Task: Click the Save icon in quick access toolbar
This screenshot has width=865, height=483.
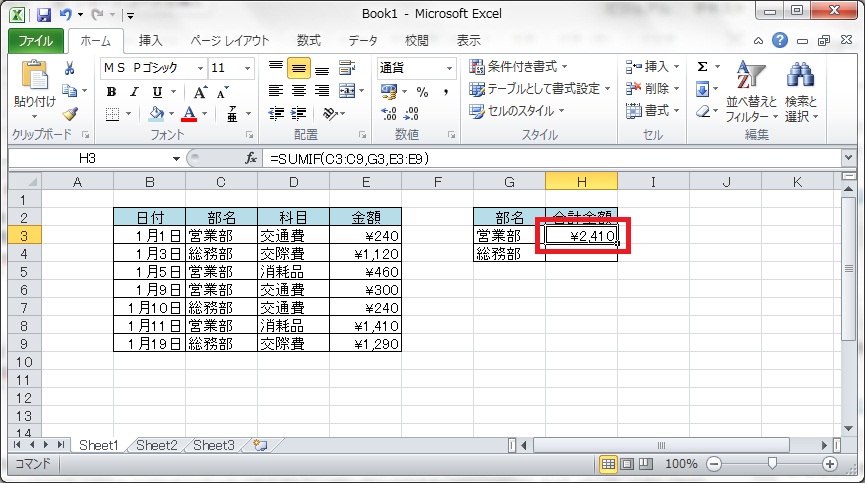Action: [x=44, y=15]
